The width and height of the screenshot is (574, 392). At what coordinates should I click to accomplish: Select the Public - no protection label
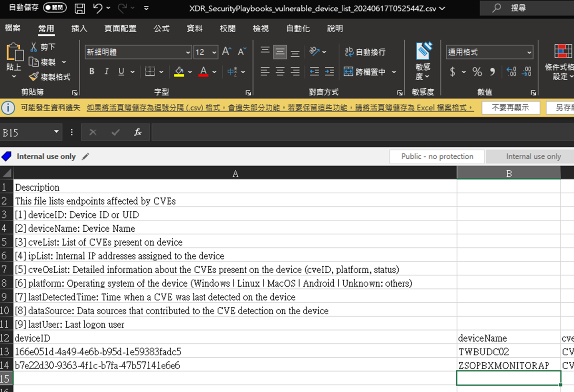(437, 157)
